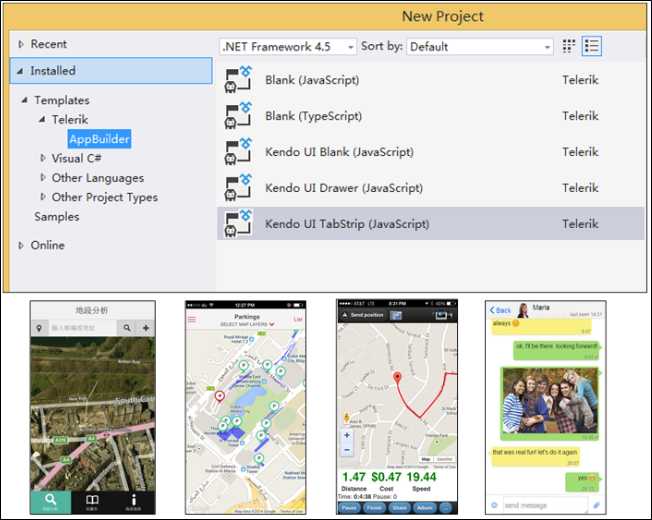Expand the Recent node
The height and width of the screenshot is (520, 652).
click(21, 44)
